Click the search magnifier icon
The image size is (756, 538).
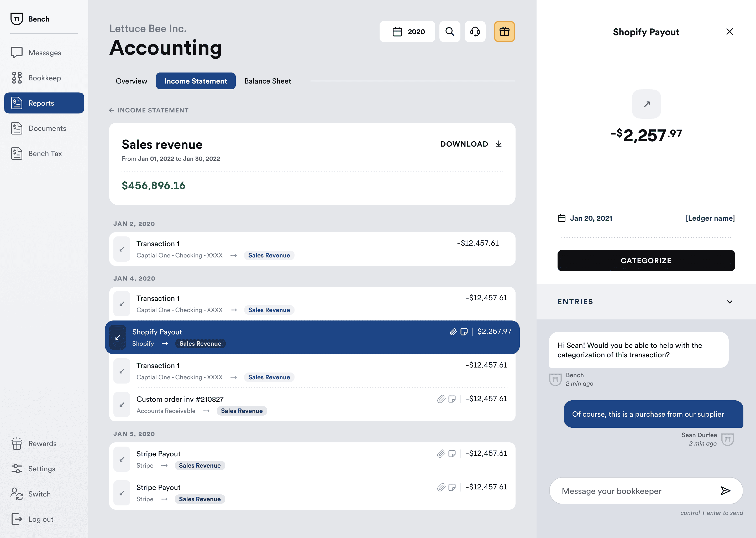click(449, 32)
